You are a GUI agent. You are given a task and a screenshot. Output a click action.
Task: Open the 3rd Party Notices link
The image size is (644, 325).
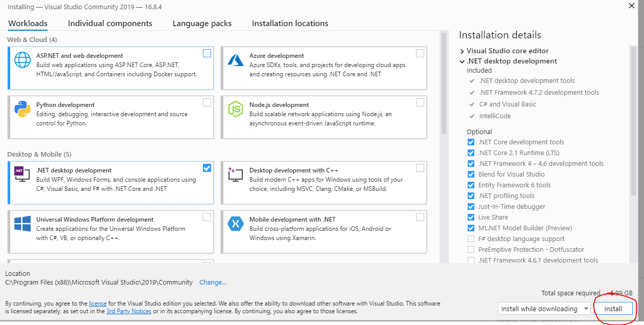pos(129,311)
